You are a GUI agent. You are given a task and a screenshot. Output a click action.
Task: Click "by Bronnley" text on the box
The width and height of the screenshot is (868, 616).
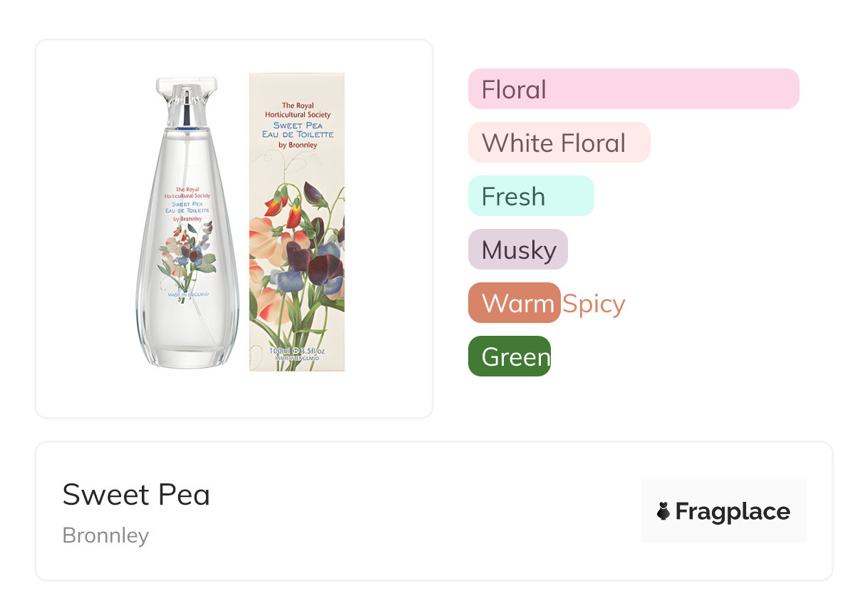(297, 145)
